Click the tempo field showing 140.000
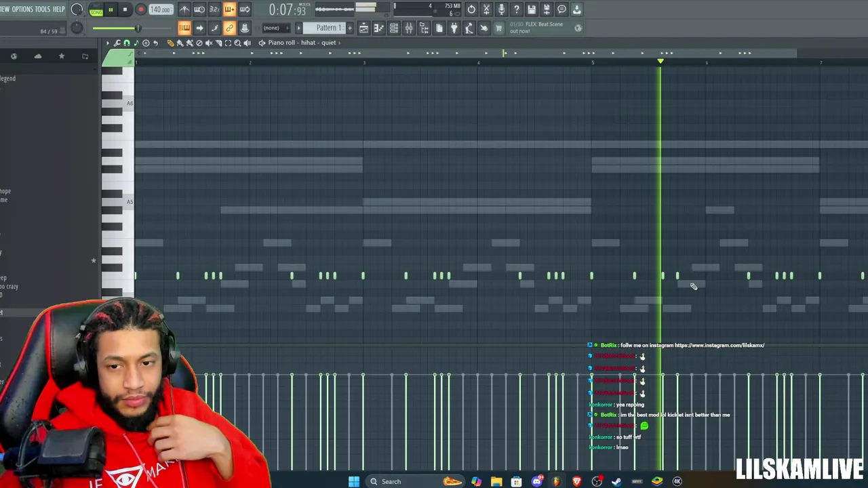 (161, 9)
